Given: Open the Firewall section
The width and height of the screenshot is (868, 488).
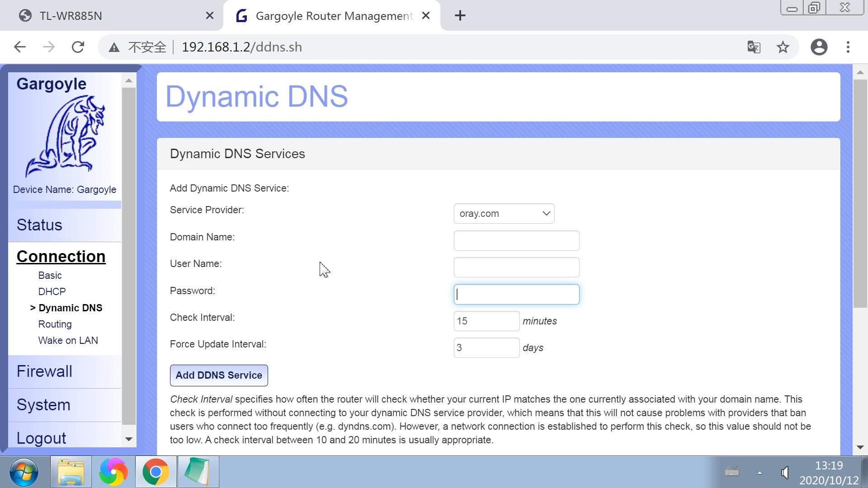Looking at the screenshot, I should [x=44, y=371].
